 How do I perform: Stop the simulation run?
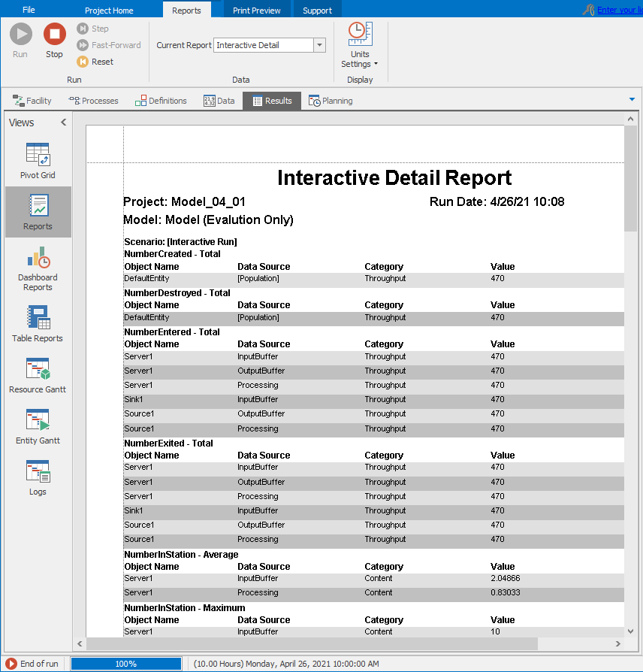(x=54, y=41)
